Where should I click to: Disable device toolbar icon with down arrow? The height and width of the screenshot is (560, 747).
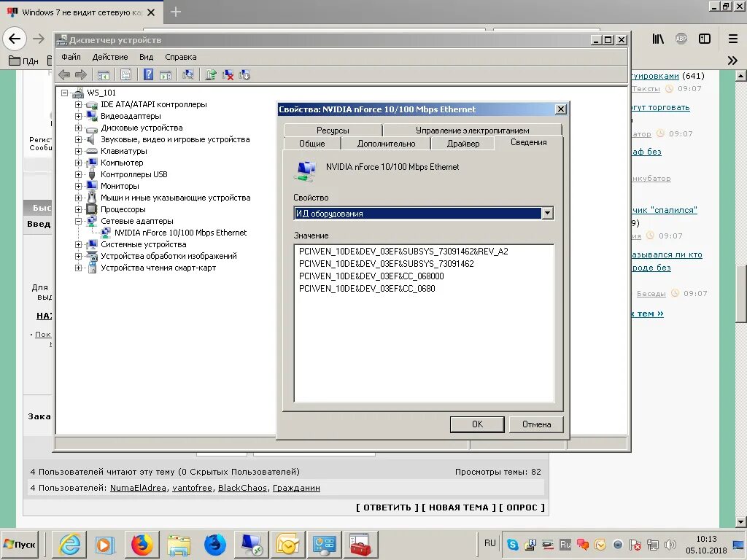[x=245, y=74]
